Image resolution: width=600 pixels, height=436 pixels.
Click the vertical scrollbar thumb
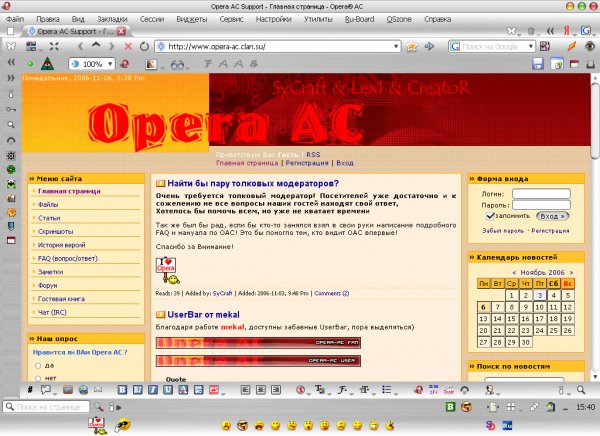click(x=595, y=119)
